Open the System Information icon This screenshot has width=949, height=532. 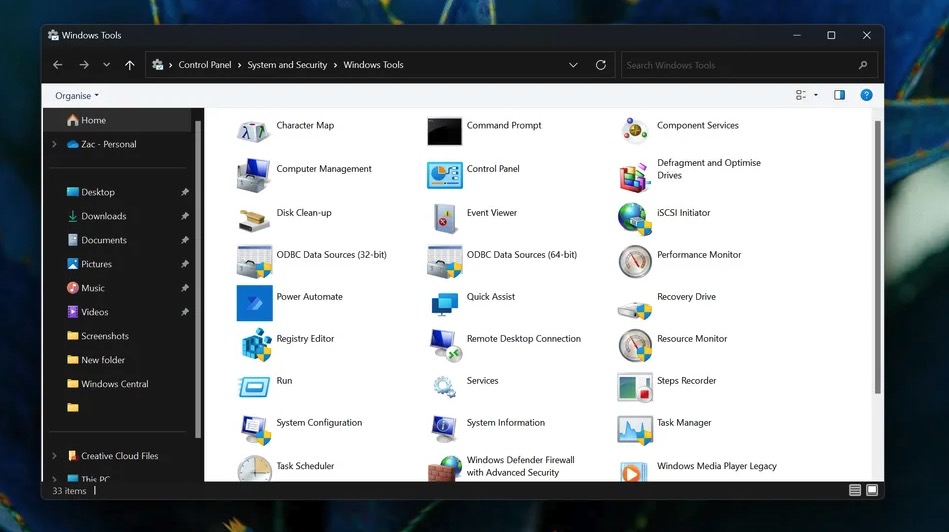click(444, 429)
